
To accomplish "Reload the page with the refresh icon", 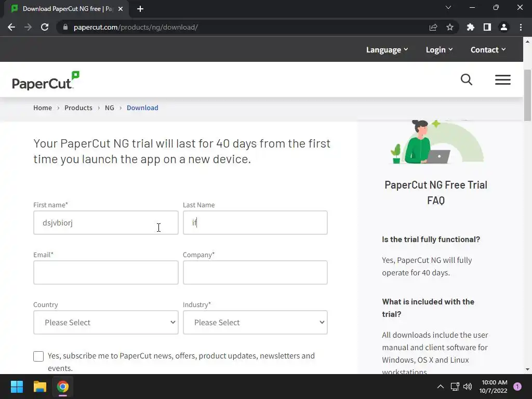I will coord(45,27).
